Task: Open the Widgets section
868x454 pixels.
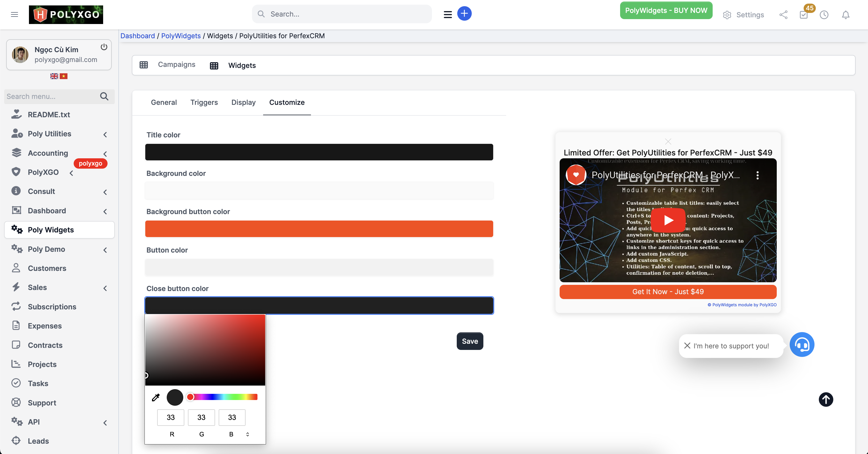Action: (233, 65)
